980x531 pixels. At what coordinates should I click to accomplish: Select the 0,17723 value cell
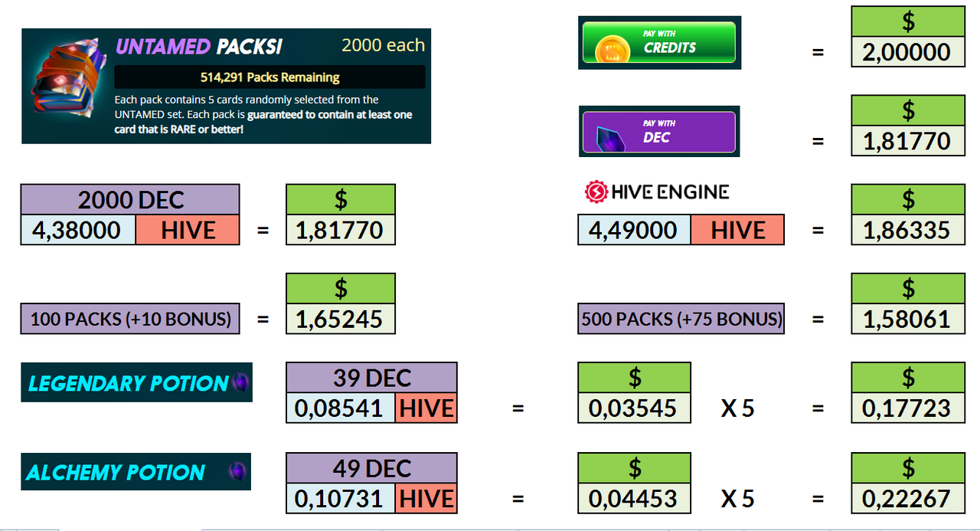pyautogui.click(x=908, y=408)
